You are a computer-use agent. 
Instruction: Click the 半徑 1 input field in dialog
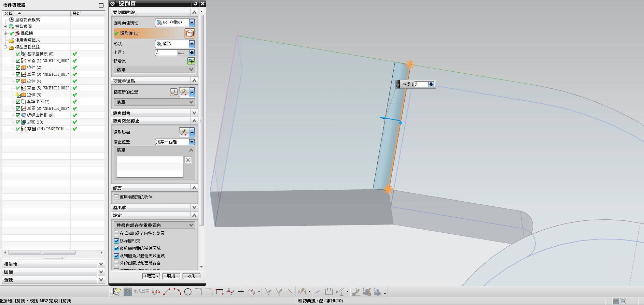(x=166, y=53)
